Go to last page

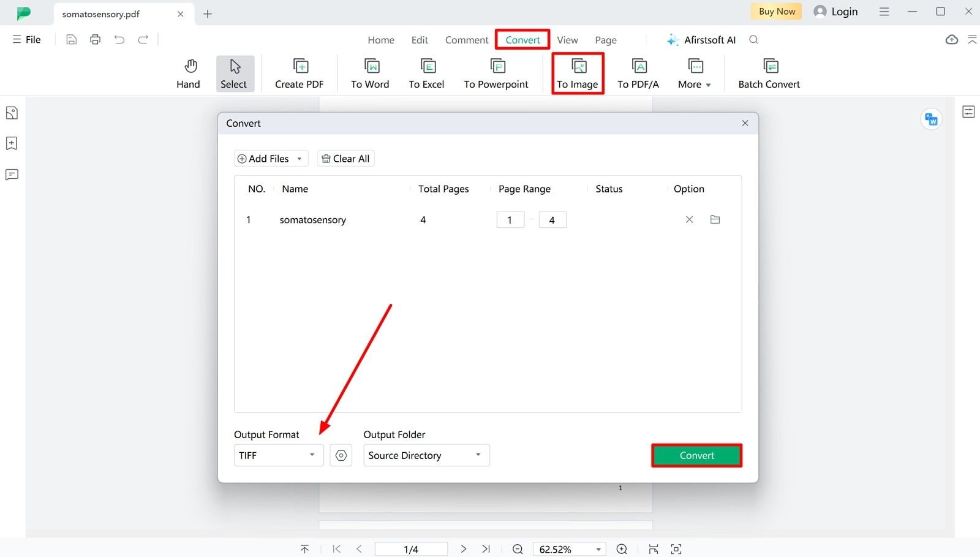tap(486, 549)
